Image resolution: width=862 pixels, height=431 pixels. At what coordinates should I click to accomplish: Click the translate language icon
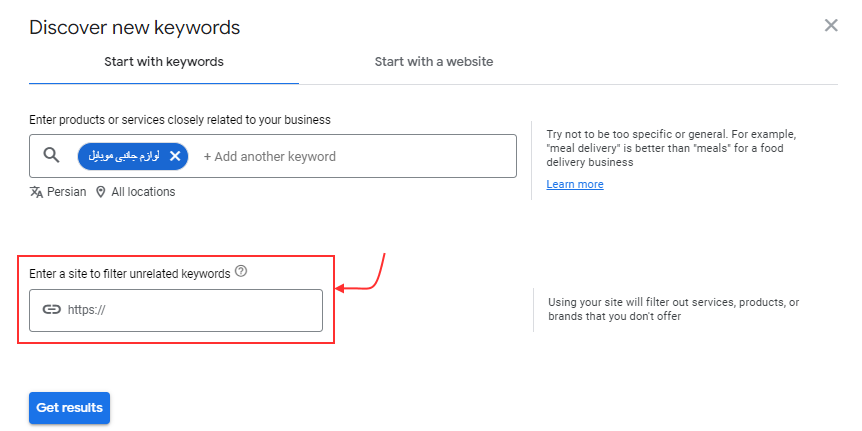[37, 192]
